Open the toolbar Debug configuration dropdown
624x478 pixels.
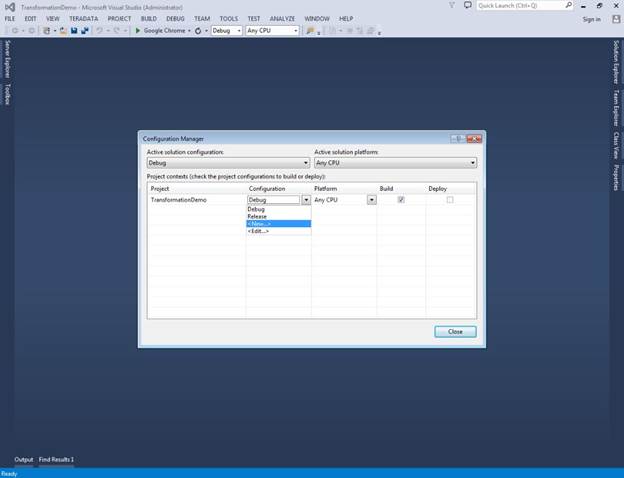click(x=227, y=31)
